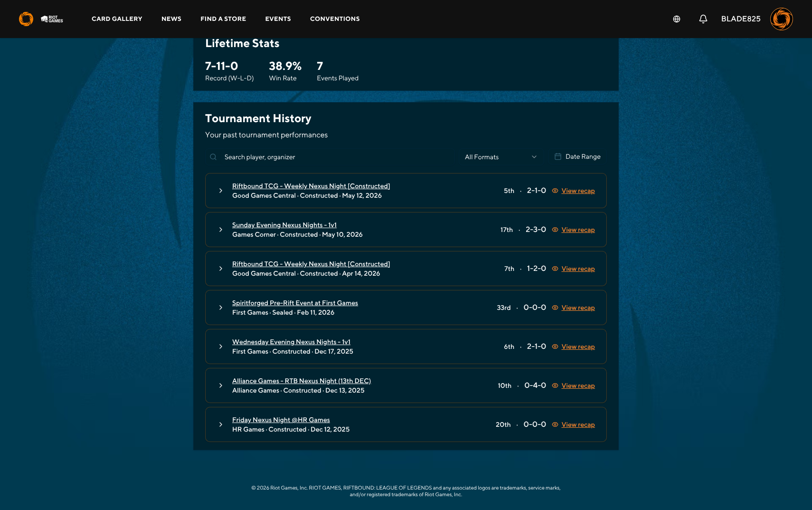Viewport: 812px width, 510px height.
Task: Click the Events Played label
Action: tap(338, 78)
